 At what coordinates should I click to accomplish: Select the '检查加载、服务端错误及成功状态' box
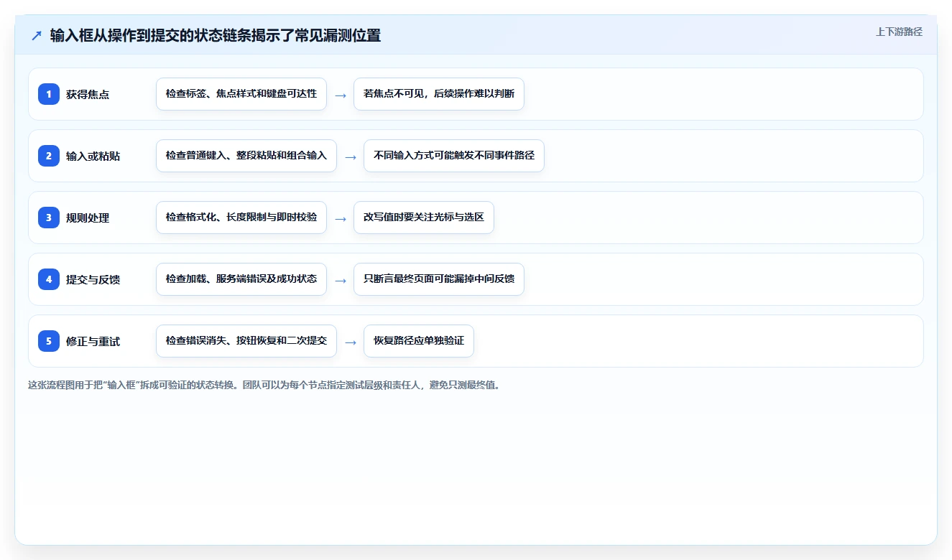coord(241,279)
